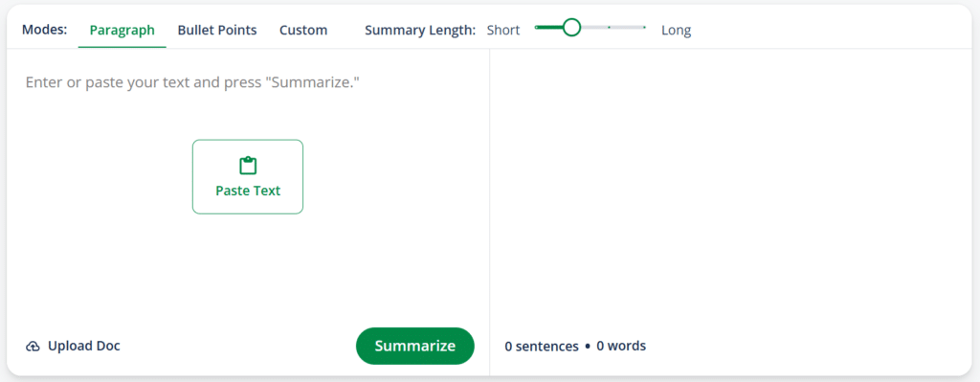Viewport: 980px width, 382px height.
Task: Select the Bullet Points mode tab
Action: point(217,30)
